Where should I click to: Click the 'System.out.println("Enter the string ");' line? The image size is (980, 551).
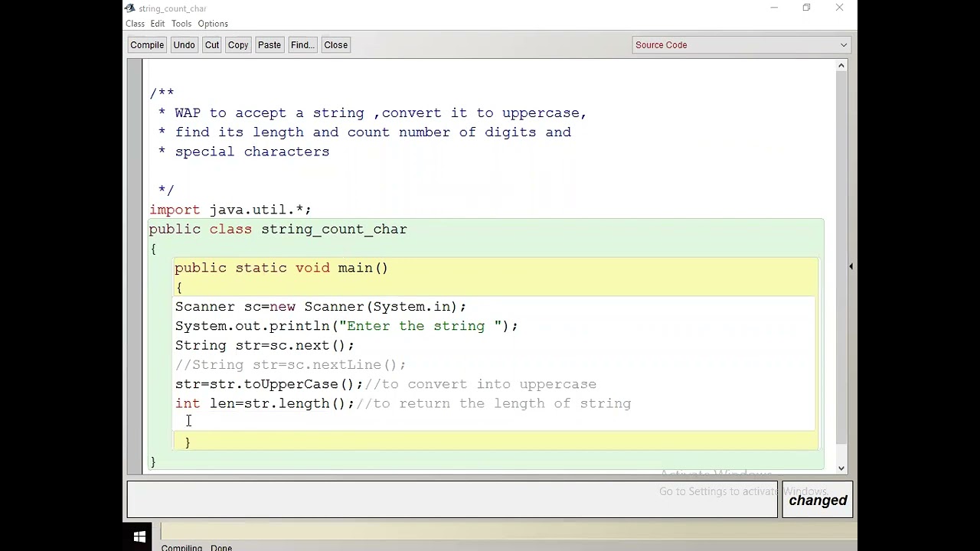(x=346, y=326)
